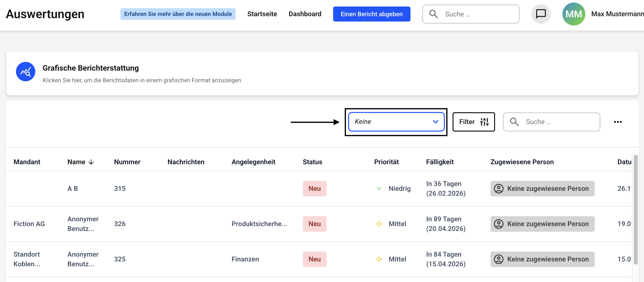Click person icon in report 326 assignee
Viewport: 644px width, 282px height.
pyautogui.click(x=498, y=224)
